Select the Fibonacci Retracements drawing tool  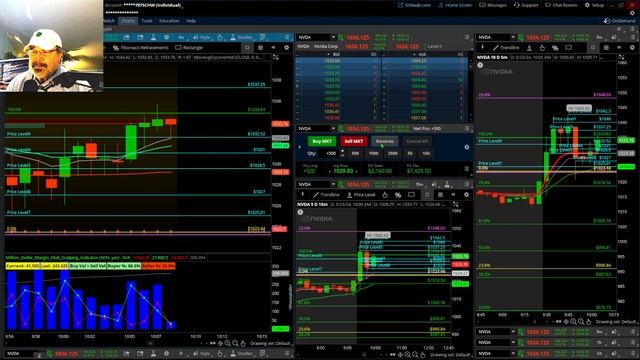[141, 47]
